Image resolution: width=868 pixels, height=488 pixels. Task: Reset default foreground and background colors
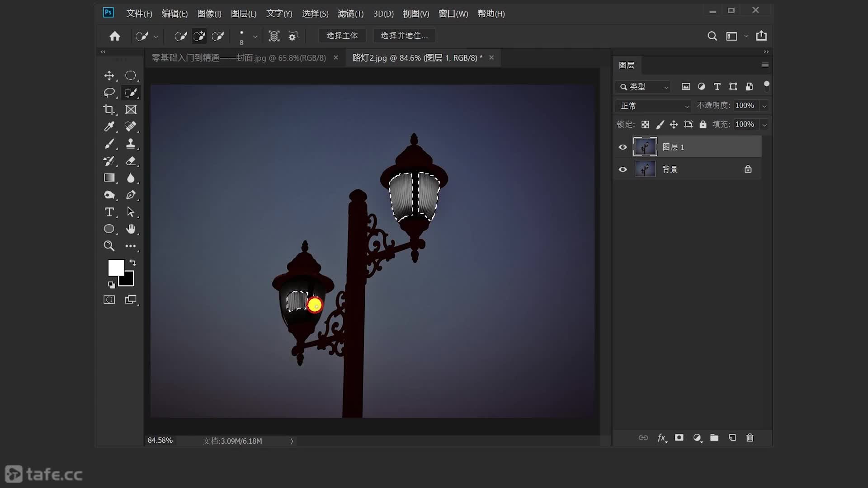point(111,285)
